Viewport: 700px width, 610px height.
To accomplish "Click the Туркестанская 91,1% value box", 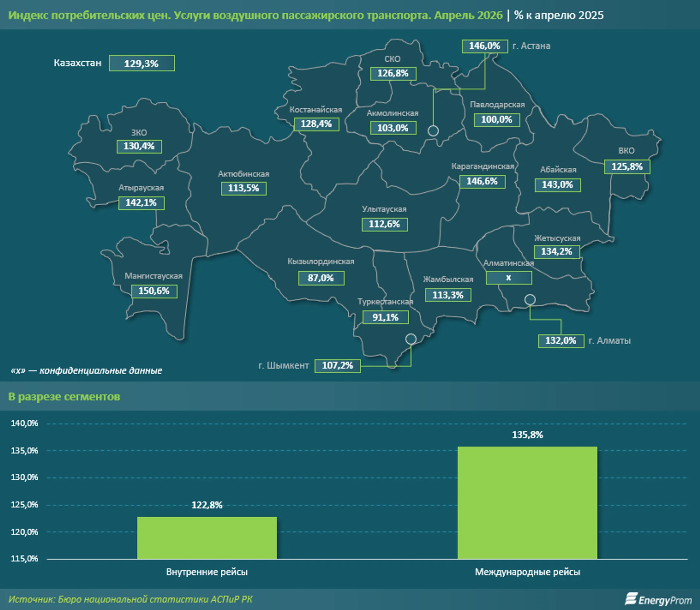I will tap(386, 317).
